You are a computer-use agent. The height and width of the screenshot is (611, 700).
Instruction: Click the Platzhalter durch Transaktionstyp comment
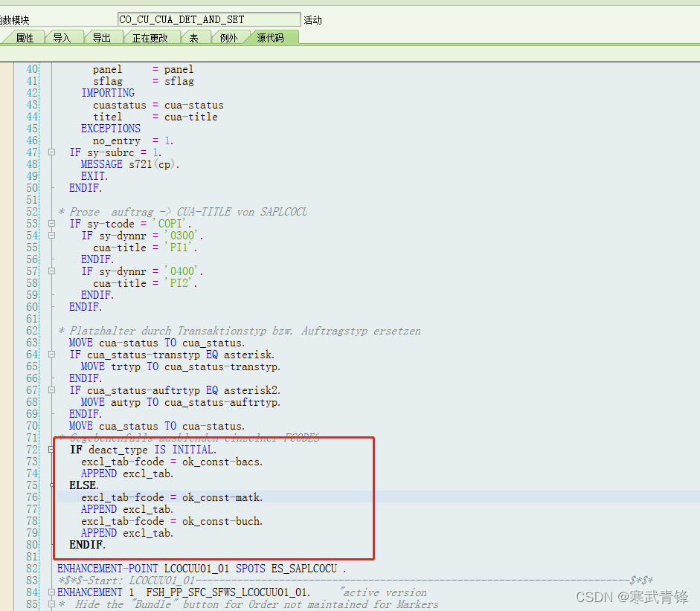click(240, 331)
